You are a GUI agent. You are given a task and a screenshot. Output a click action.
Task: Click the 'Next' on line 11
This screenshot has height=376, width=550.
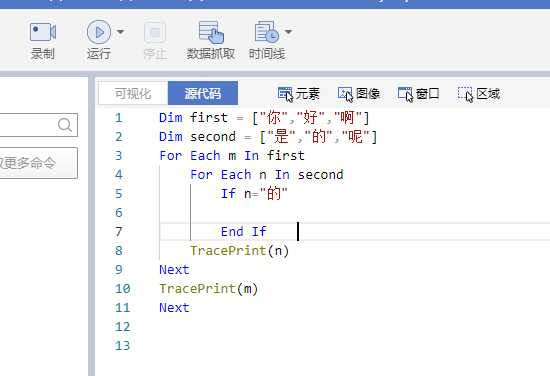tap(174, 307)
